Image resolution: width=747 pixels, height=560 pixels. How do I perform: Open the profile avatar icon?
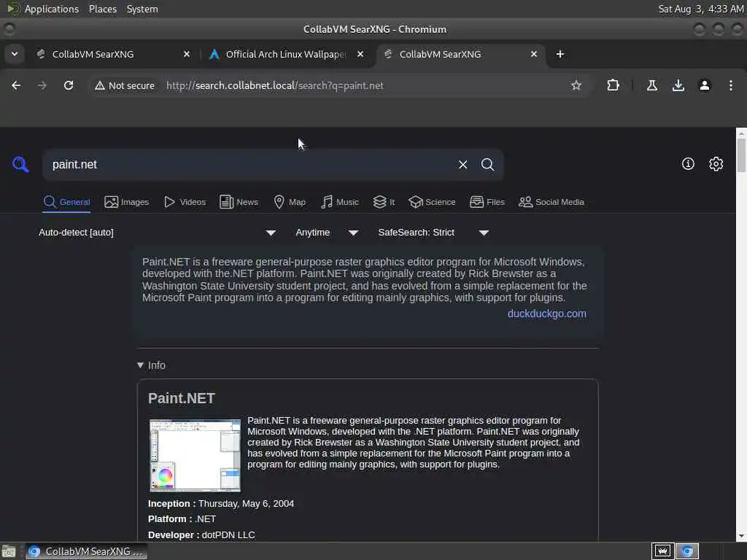point(705,85)
